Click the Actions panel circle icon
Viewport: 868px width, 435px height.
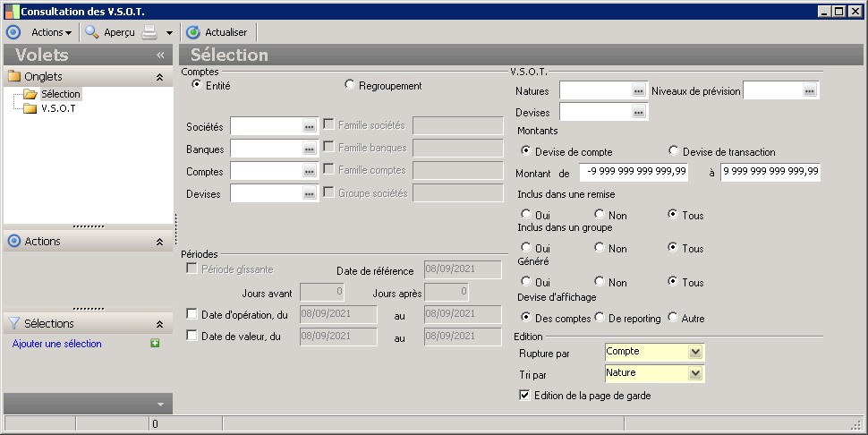14,242
